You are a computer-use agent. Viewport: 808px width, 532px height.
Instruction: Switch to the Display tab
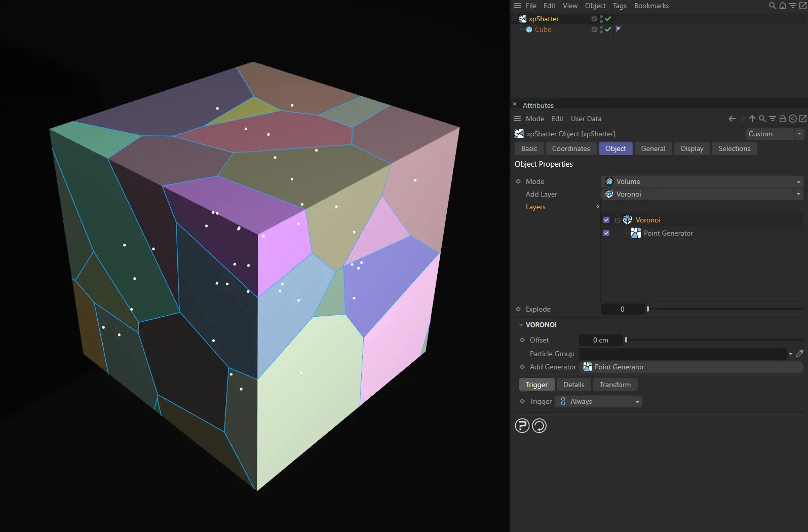click(692, 148)
